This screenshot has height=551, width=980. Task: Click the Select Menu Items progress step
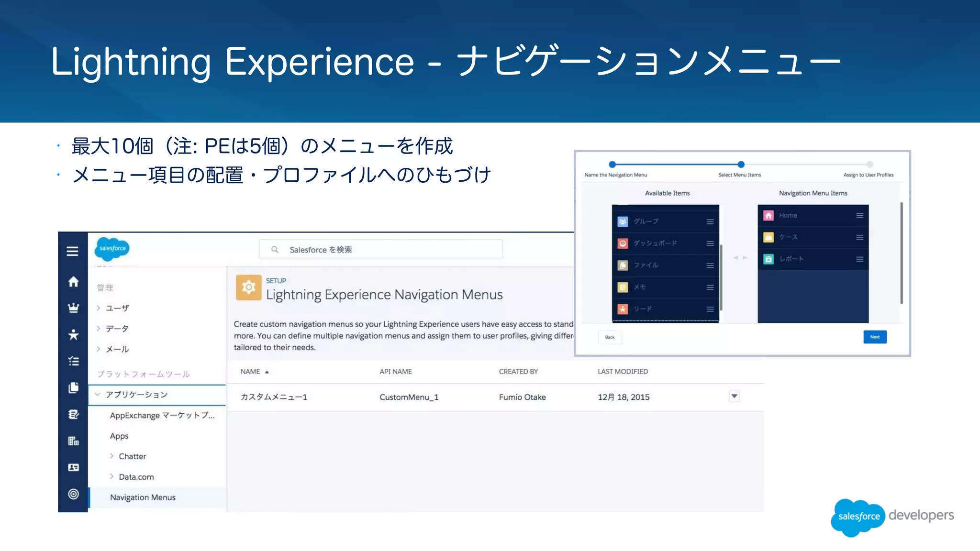(x=741, y=165)
